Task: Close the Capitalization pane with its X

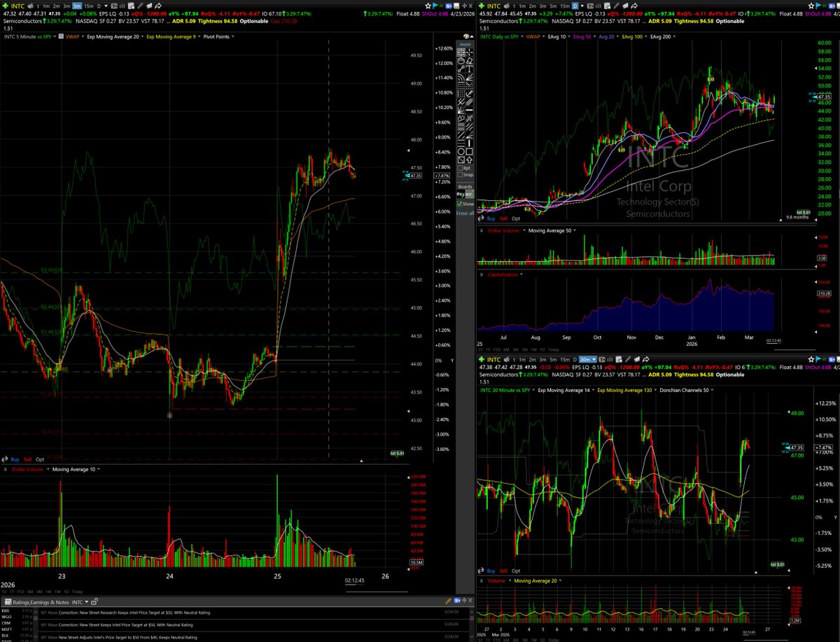Action: click(x=482, y=274)
